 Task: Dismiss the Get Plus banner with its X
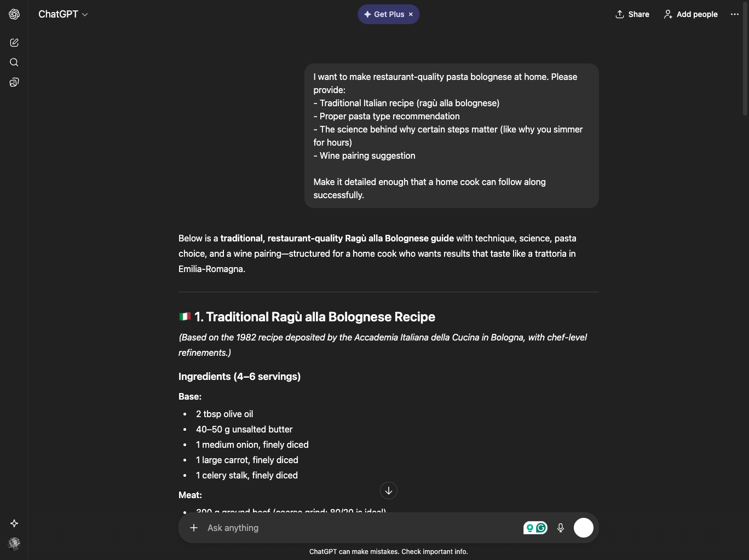click(x=411, y=14)
